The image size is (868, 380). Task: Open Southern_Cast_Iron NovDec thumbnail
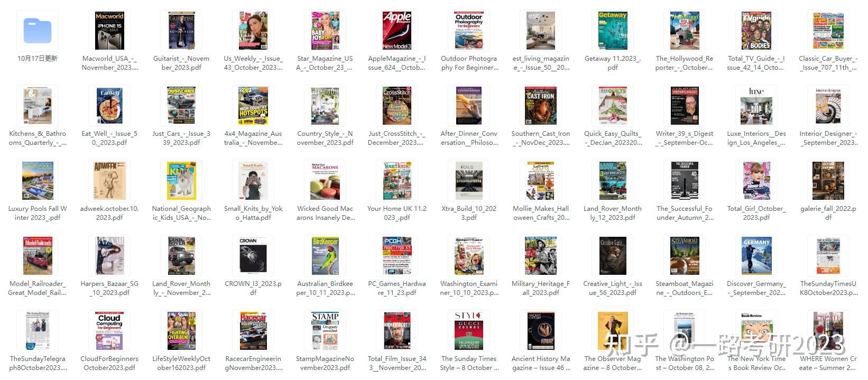point(541,106)
